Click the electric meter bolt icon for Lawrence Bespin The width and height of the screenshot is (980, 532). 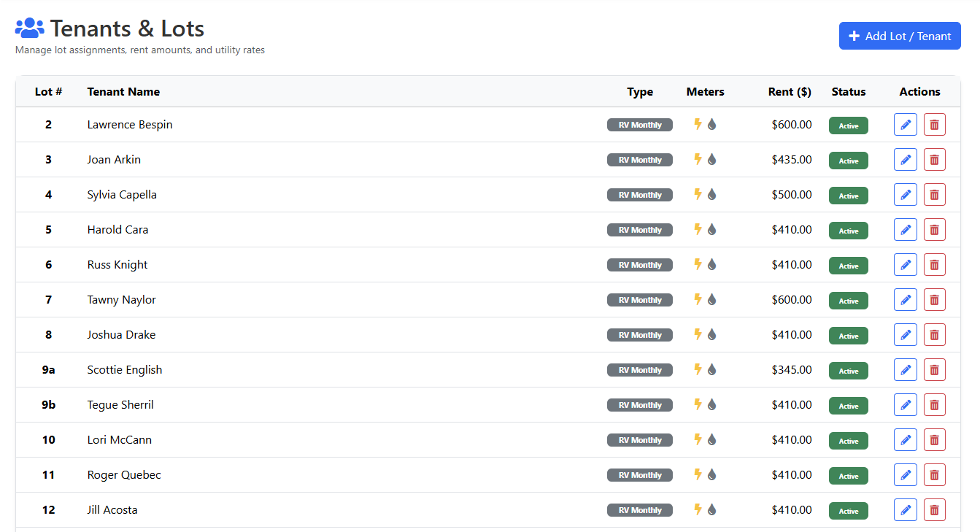(698, 124)
